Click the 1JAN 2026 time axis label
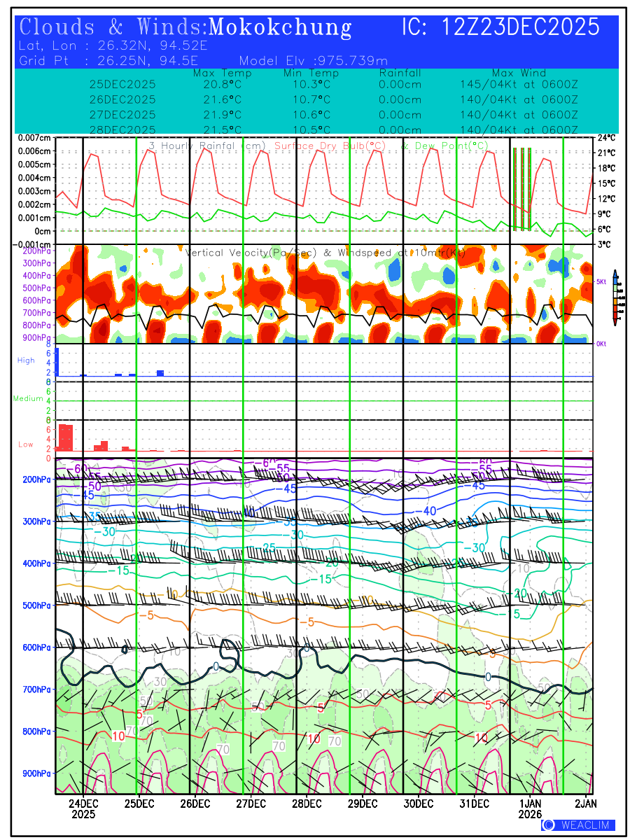Image resolution: width=630 pixels, height=840 pixels. pos(530,808)
